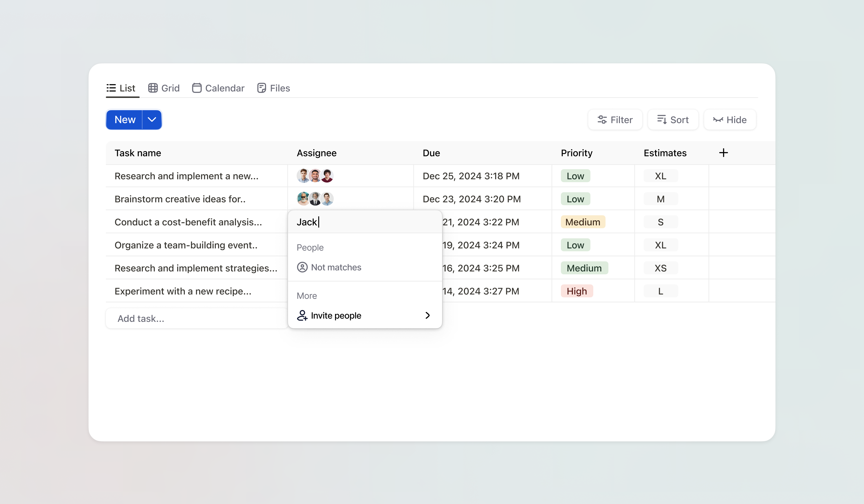
Task: Click the Jack search input
Action: 365,222
